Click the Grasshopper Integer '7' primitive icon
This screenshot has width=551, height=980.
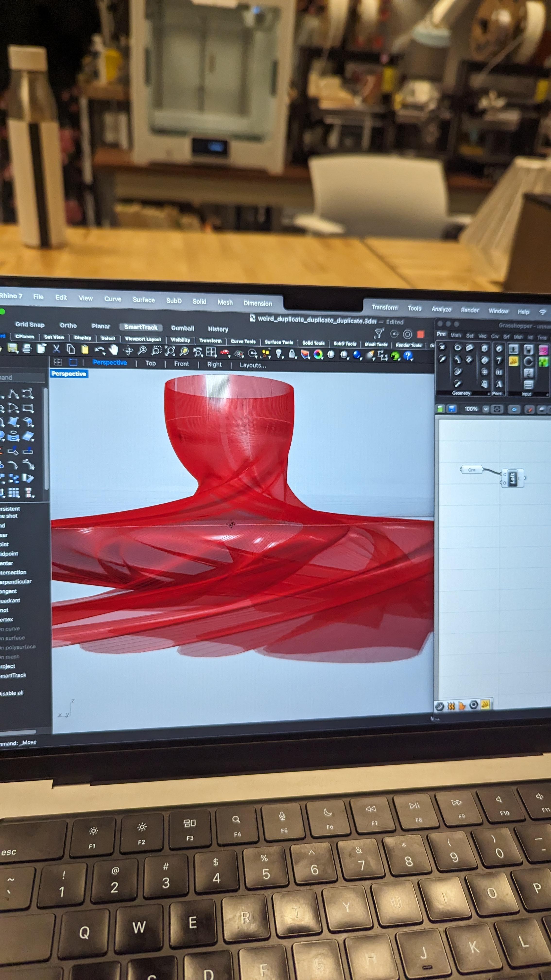(499, 360)
